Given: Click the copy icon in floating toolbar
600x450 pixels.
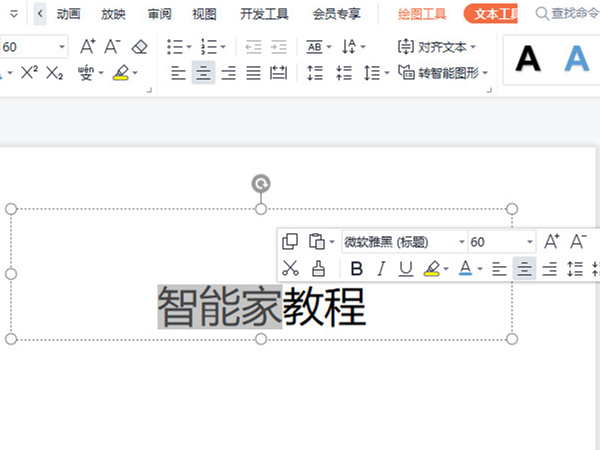Looking at the screenshot, I should [290, 242].
